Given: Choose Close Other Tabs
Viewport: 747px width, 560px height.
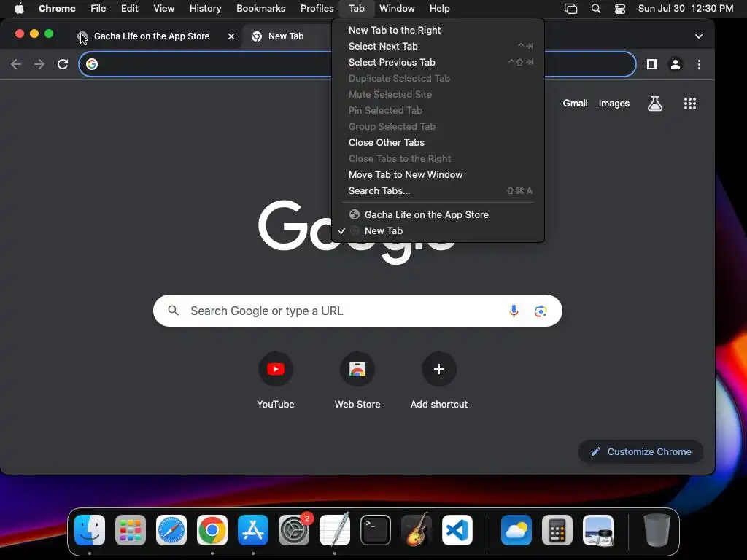Looking at the screenshot, I should click(x=438, y=142).
